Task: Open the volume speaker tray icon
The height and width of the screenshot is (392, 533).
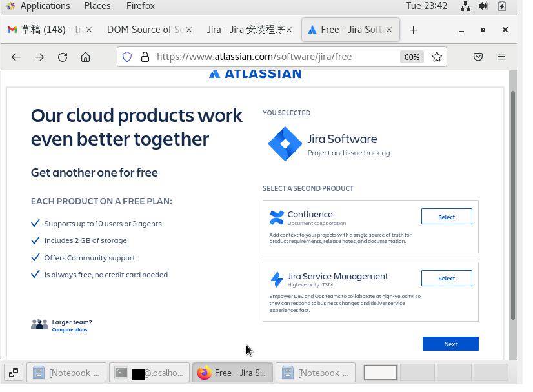Action: [x=483, y=6]
